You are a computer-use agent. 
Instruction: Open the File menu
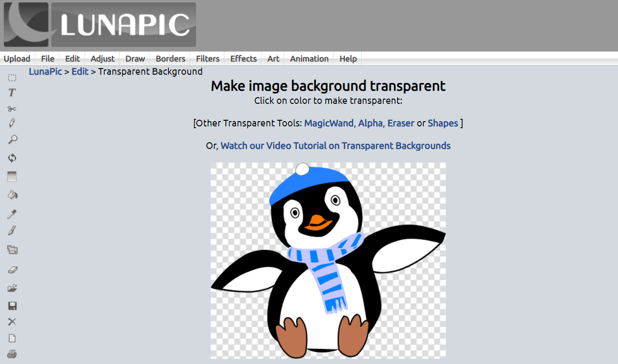[48, 59]
